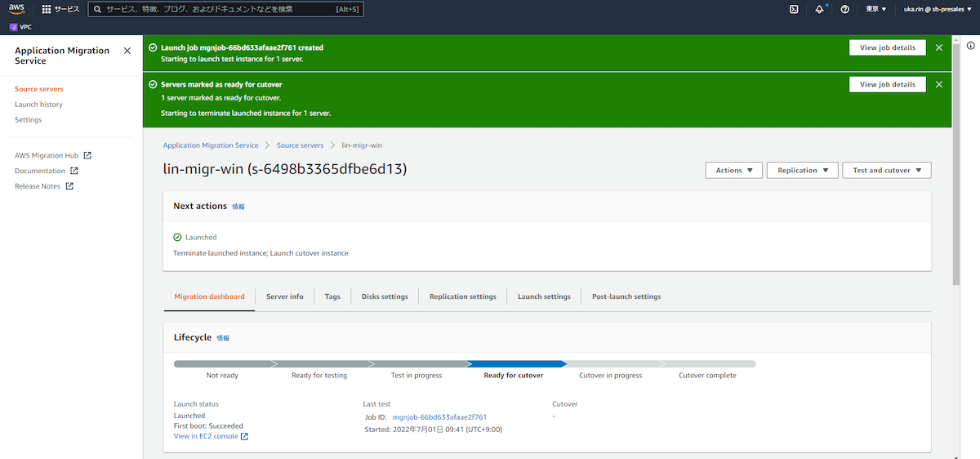
Task: Collapse the Application Migration Service sidebar
Action: (127, 51)
